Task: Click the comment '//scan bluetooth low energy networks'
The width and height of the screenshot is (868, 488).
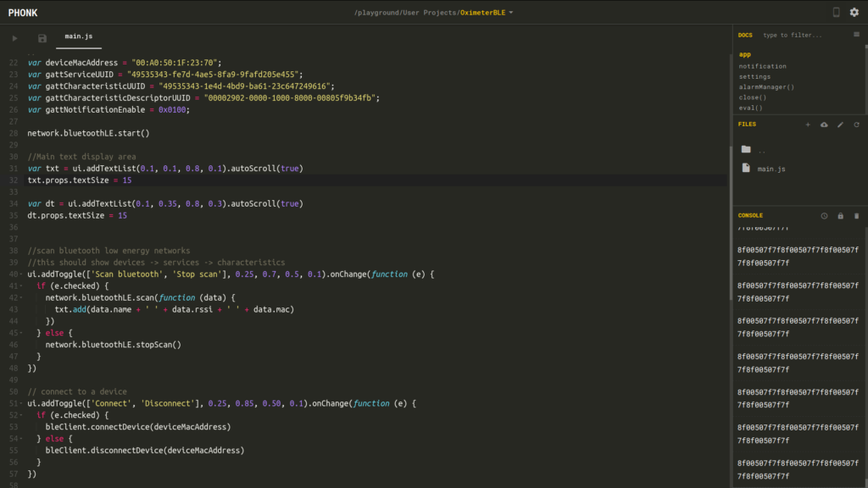Action: coord(109,251)
